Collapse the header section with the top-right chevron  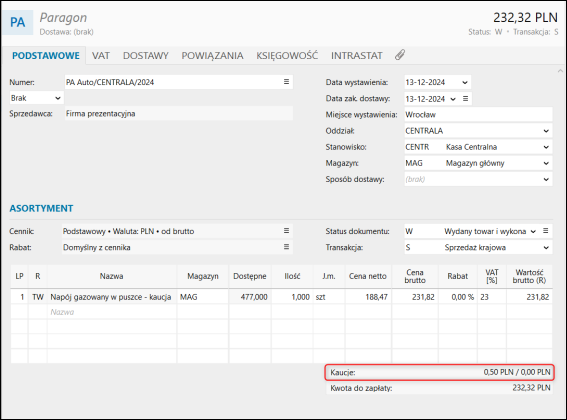click(560, 71)
